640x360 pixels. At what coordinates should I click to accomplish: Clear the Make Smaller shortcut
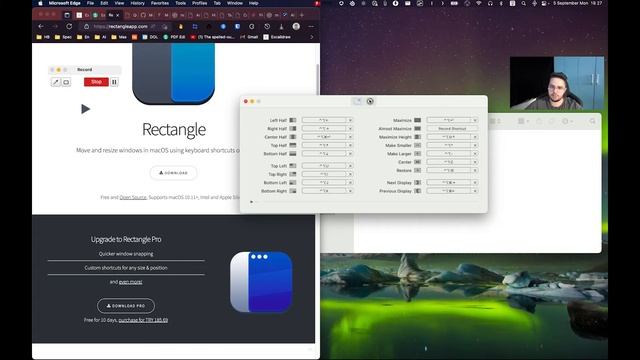475,145
